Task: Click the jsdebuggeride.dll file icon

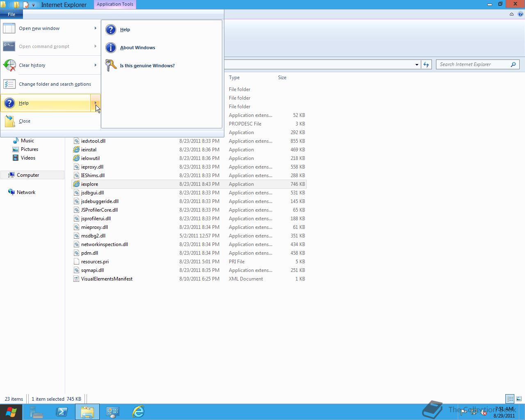Action: click(x=76, y=201)
